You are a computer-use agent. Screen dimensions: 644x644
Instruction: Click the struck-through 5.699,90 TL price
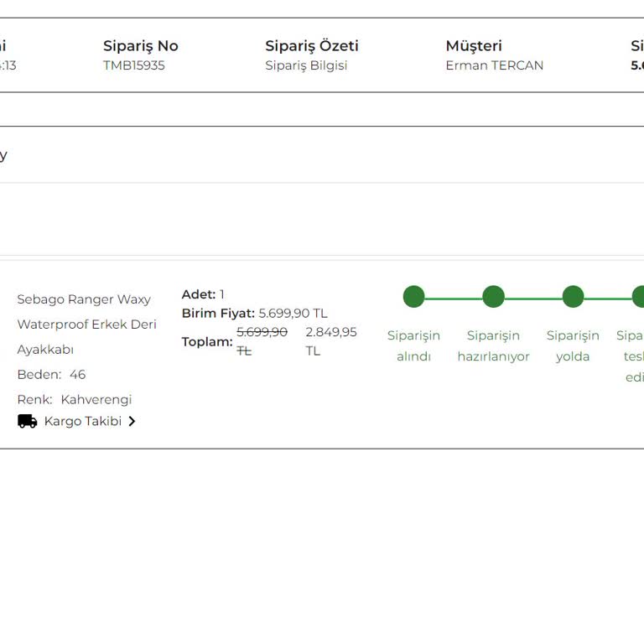pyautogui.click(x=262, y=341)
